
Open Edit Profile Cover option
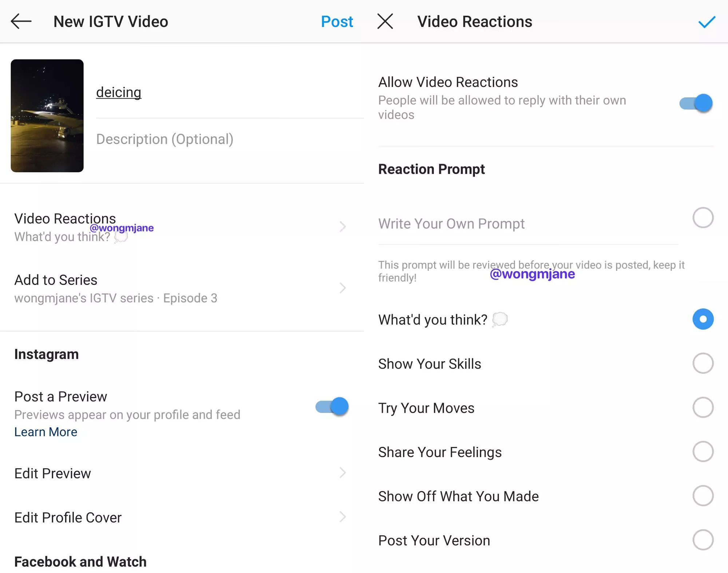point(68,517)
